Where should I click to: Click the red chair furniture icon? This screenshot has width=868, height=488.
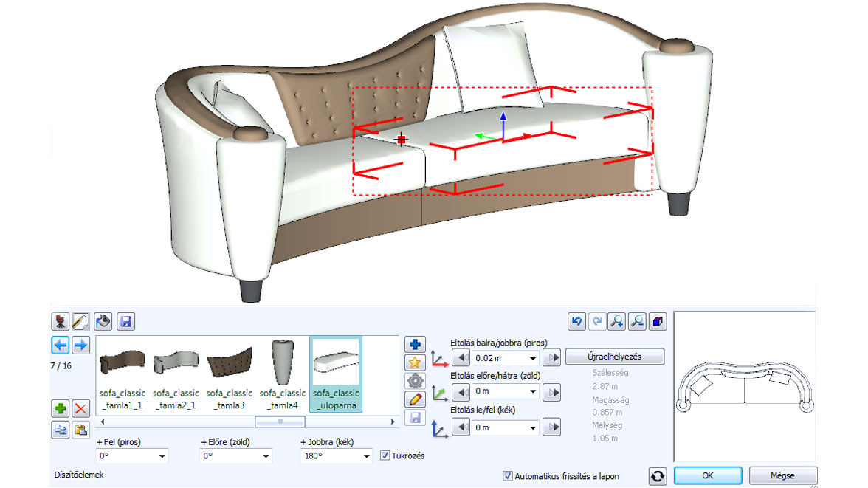tap(60, 321)
